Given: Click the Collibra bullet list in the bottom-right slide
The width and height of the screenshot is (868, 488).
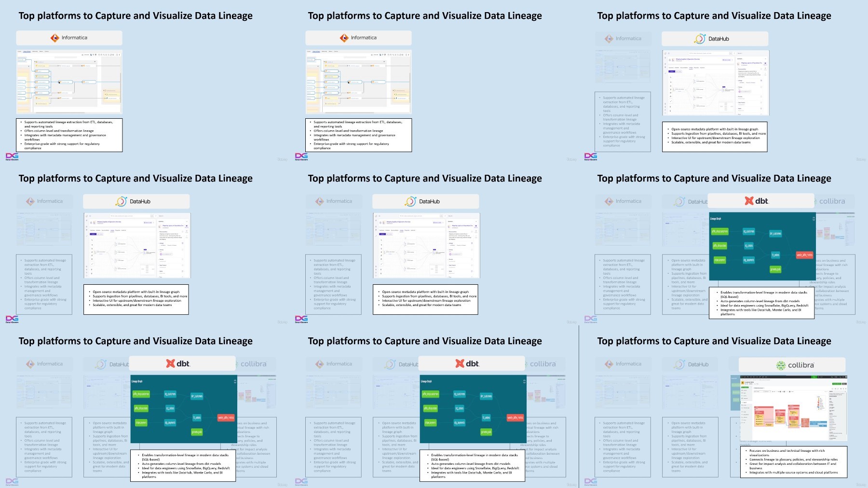Looking at the screenshot, I should 793,462.
